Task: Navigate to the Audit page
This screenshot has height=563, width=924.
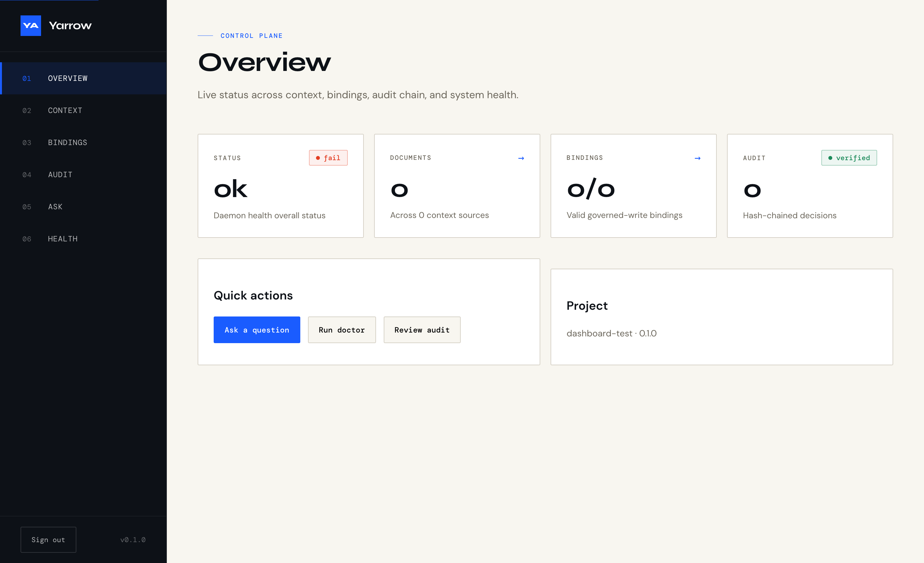Action: pyautogui.click(x=83, y=175)
